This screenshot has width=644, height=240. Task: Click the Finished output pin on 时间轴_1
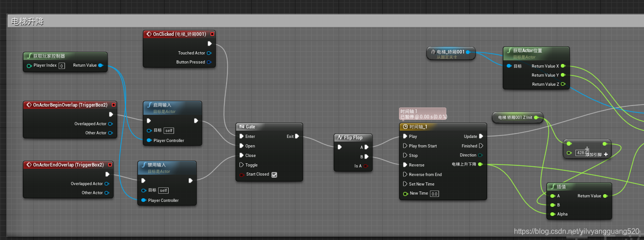point(481,146)
